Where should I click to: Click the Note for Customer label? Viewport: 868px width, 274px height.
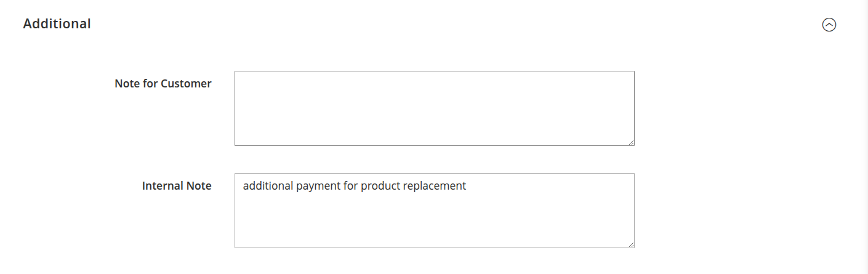pos(163,84)
